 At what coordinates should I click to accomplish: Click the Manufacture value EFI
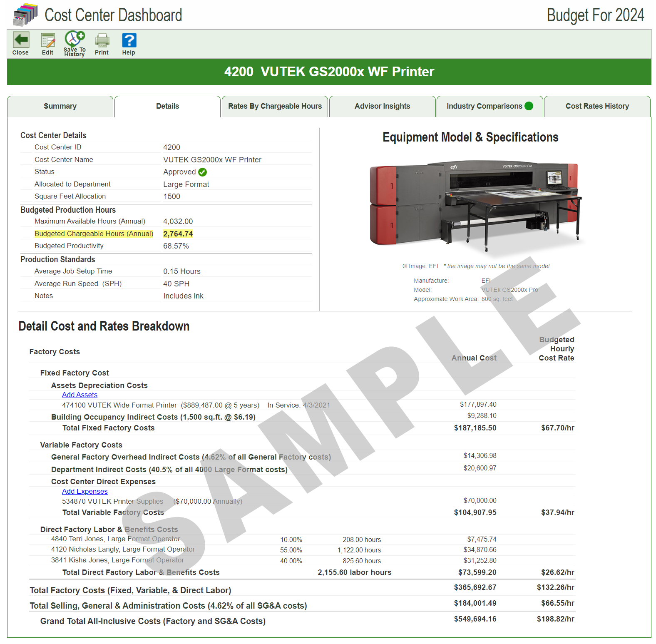point(486,281)
